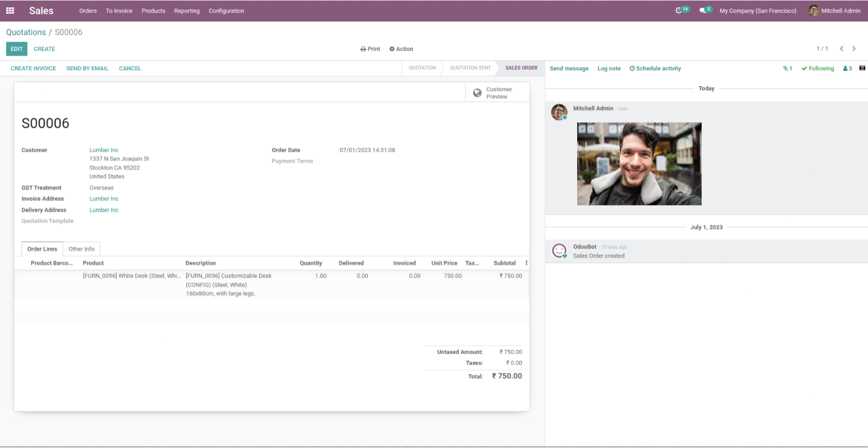
Task: Open Delivery Address Lumber Inc link
Action: pos(104,210)
